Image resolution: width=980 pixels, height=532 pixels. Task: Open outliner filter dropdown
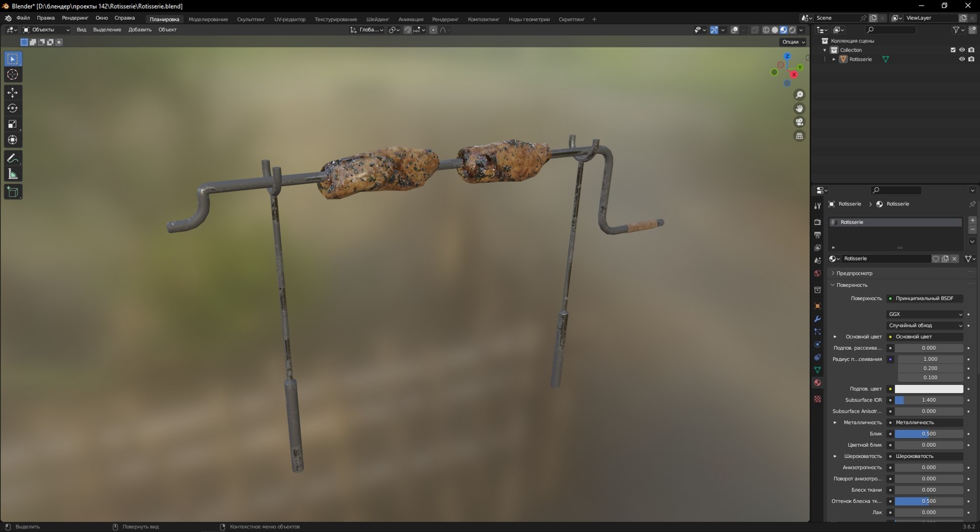click(x=959, y=30)
